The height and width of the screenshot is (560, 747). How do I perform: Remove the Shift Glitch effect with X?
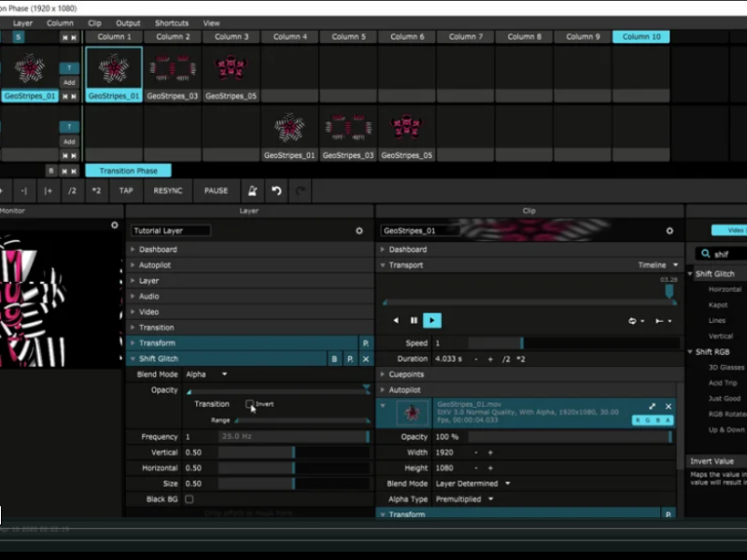point(365,358)
